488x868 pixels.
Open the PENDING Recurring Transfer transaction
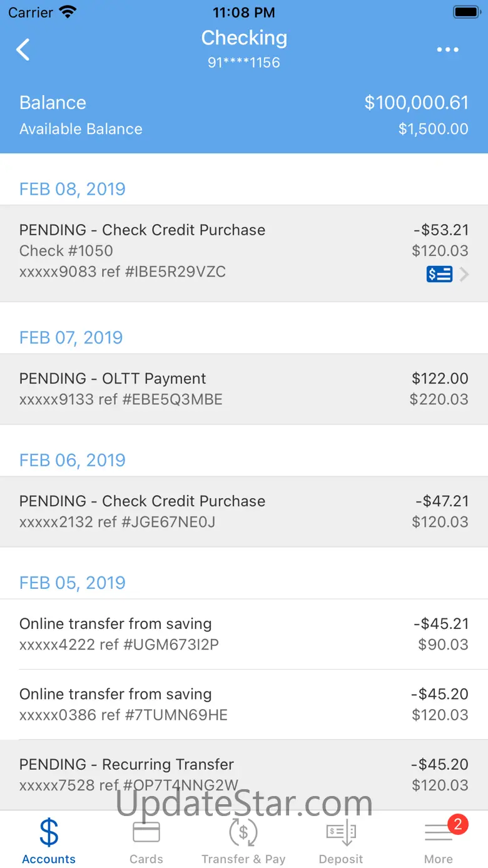244,774
